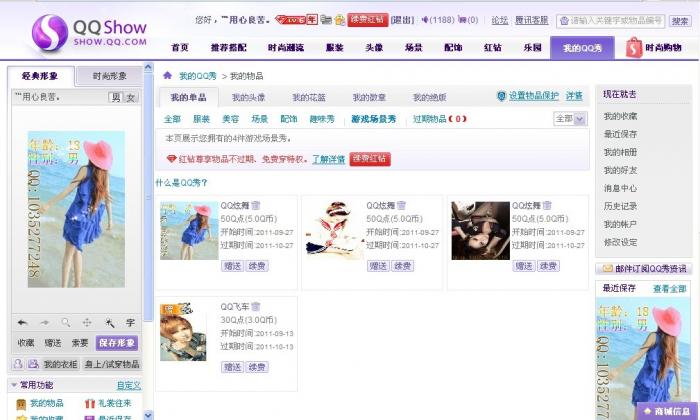Switch to the 经典形象 tab
700x420 pixels.
41,76
